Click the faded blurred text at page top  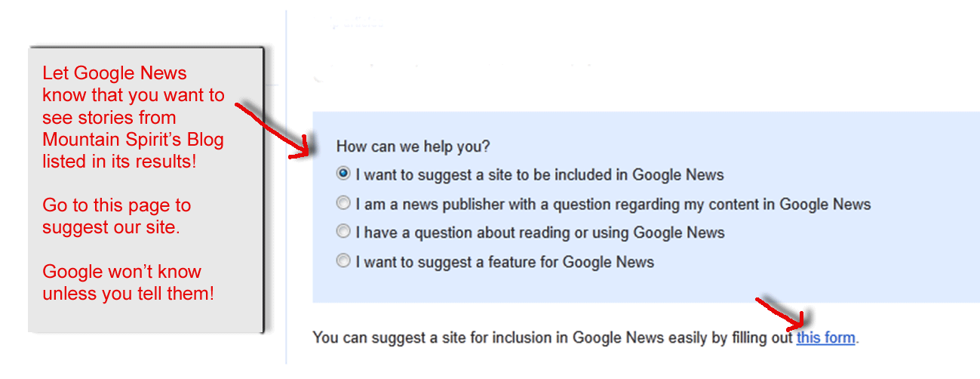pos(359,23)
